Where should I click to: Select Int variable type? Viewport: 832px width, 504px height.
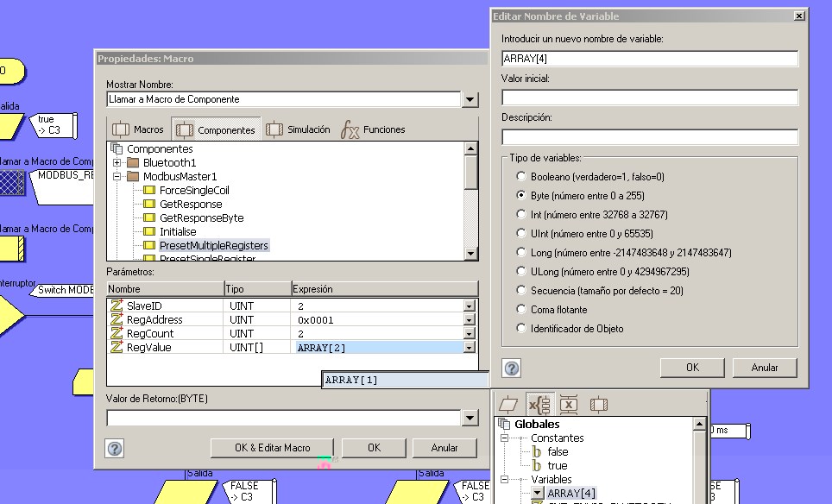tap(521, 214)
